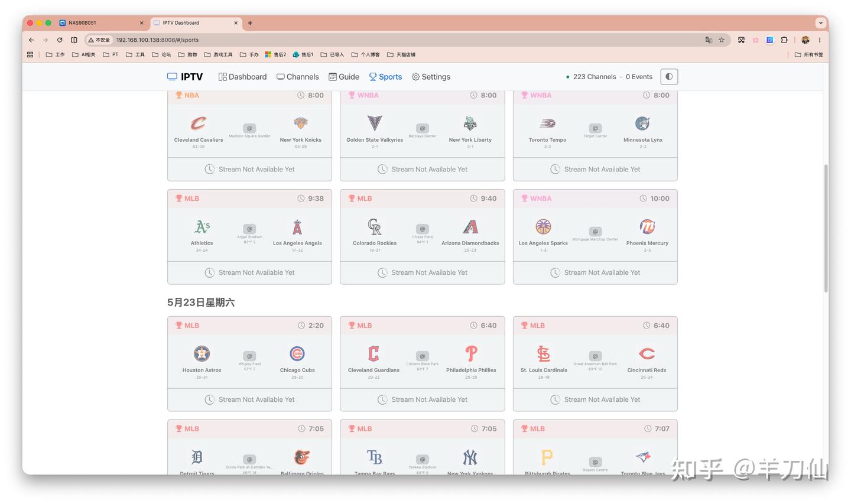Expand the 论坛 bookmark folder

pyautogui.click(x=161, y=54)
